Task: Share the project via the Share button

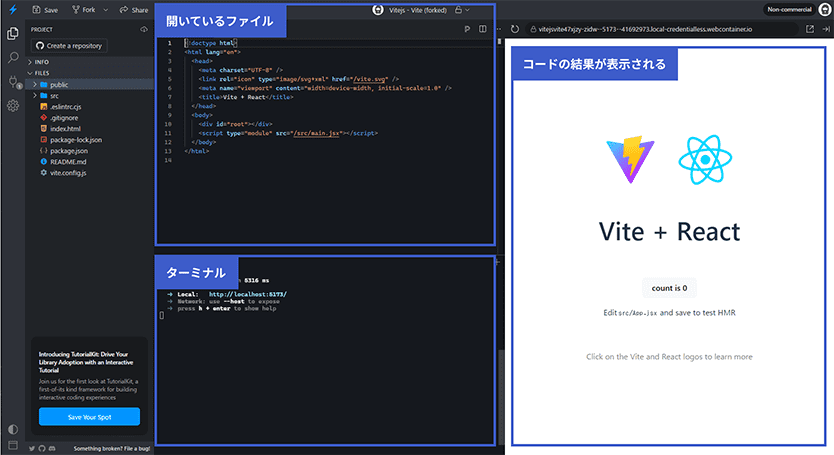Action: click(134, 10)
